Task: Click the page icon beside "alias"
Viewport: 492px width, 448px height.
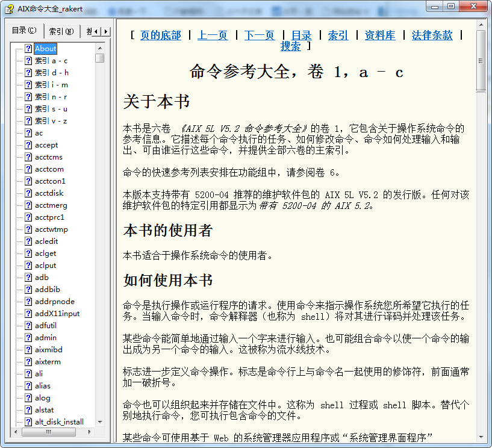Action: point(29,385)
